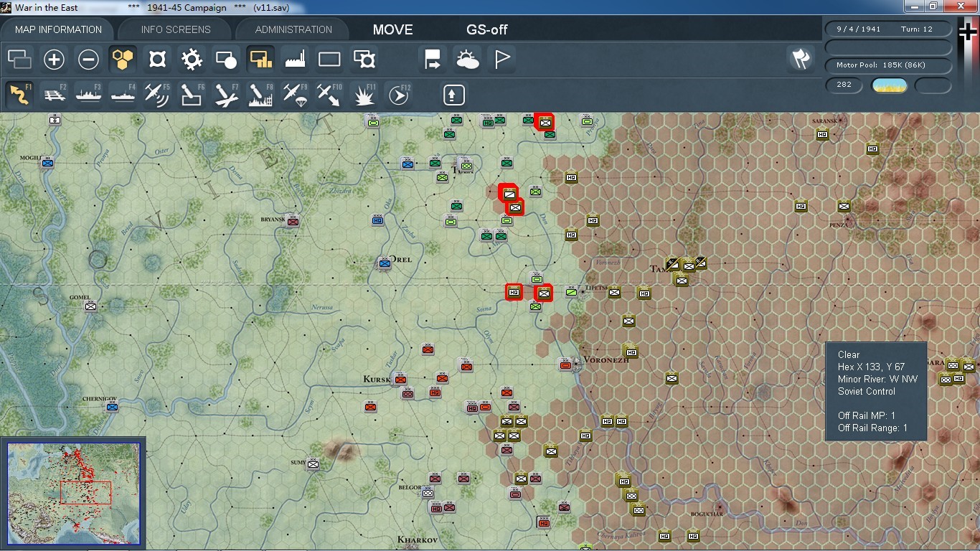The height and width of the screenshot is (551, 980).
Task: Select the unit counter at Bryansk
Action: tap(292, 220)
